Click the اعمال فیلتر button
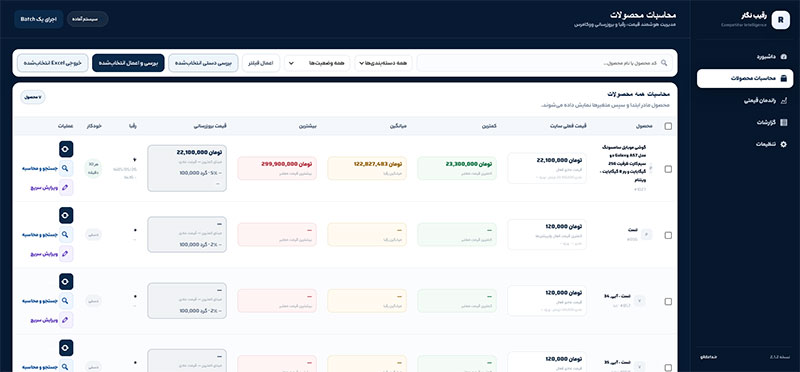 261,63
